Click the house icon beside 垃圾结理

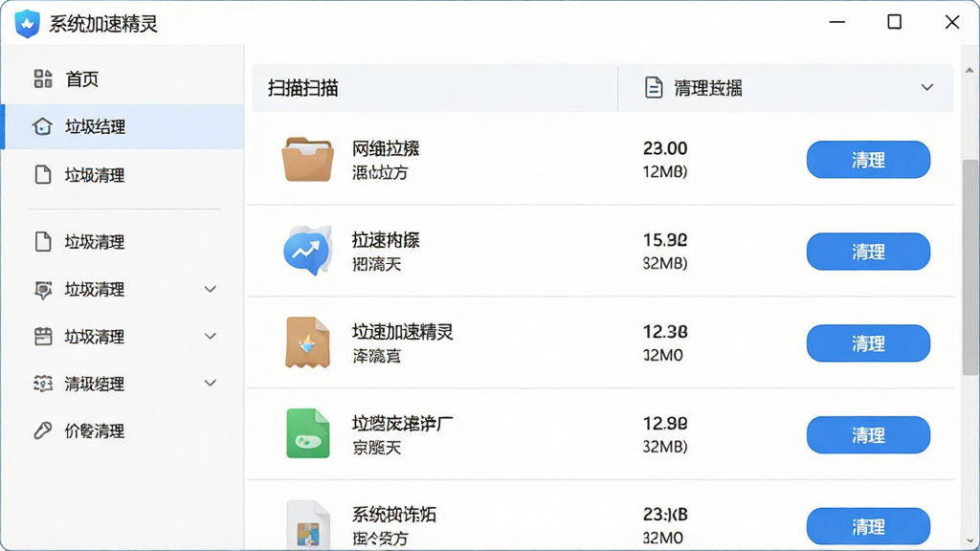pos(42,126)
